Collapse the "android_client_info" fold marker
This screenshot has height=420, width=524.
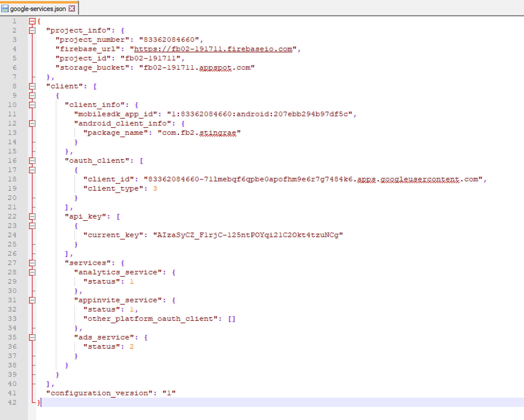[32, 124]
